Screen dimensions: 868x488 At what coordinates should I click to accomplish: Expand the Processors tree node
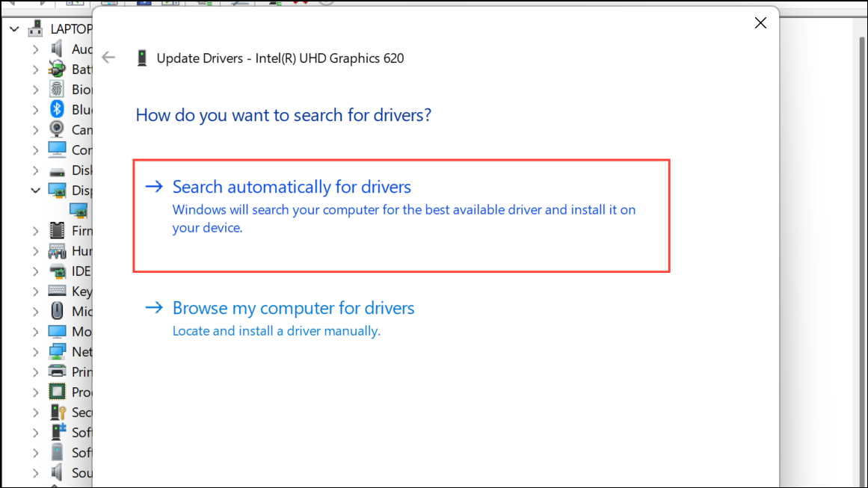point(35,392)
